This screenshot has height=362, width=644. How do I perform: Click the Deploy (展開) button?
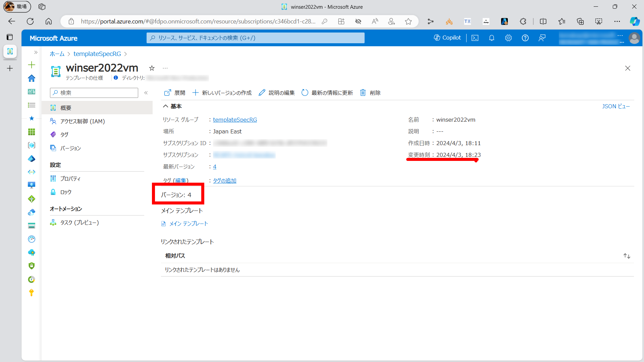click(175, 93)
